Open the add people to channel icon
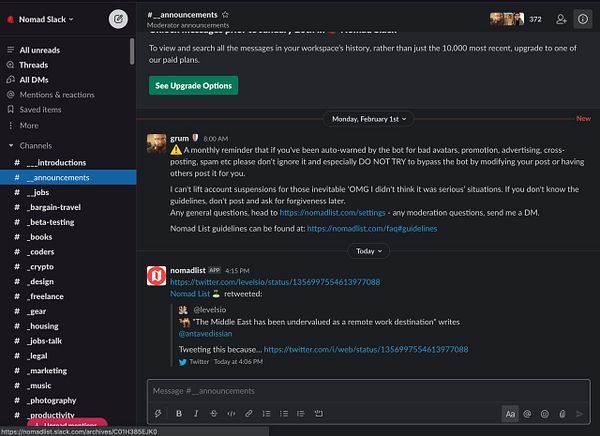Viewport: 600px width, 436px height. point(561,19)
